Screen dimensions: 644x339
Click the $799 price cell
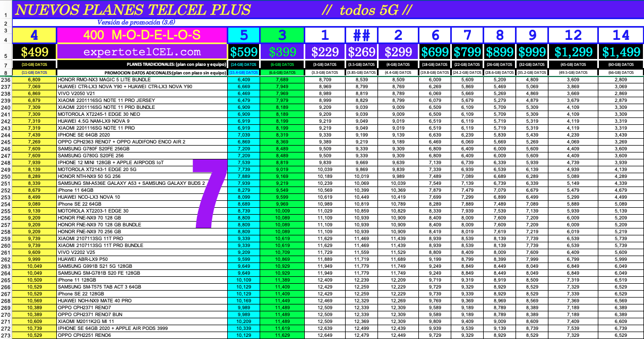tap(467, 52)
